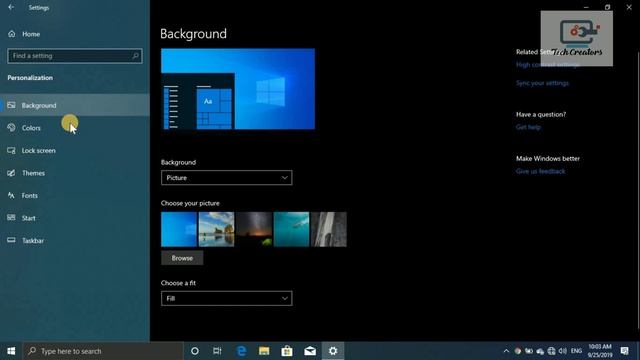Click the Browse button
This screenshot has height=360, width=640.
pyautogui.click(x=182, y=258)
